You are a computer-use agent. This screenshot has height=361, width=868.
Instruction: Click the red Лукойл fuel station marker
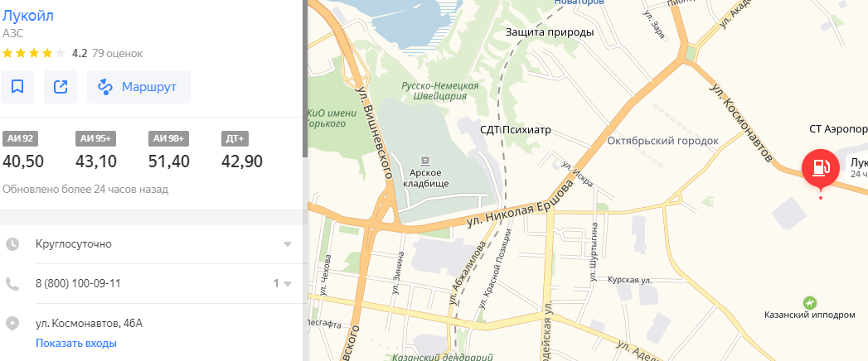click(x=821, y=168)
